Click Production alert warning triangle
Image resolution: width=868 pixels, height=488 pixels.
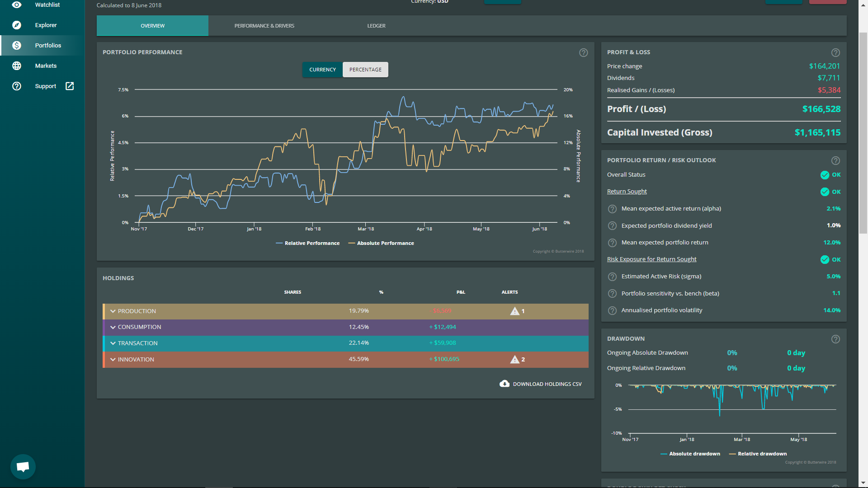click(514, 311)
